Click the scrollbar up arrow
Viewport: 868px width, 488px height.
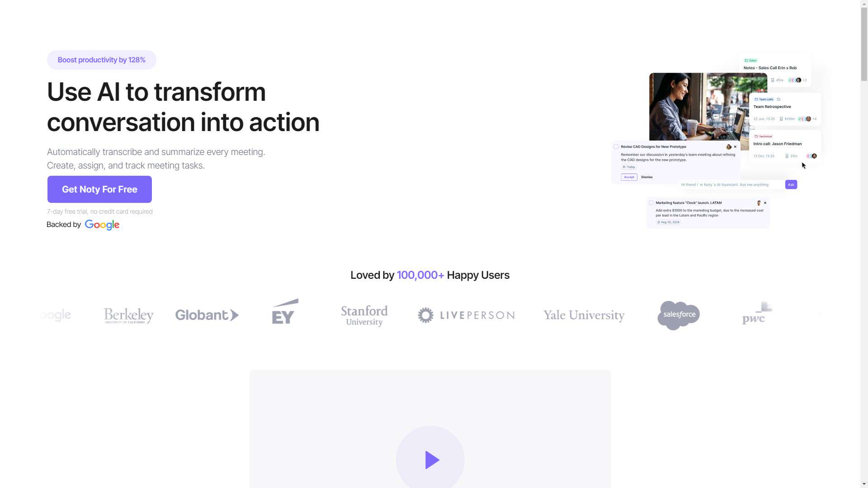[864, 3]
